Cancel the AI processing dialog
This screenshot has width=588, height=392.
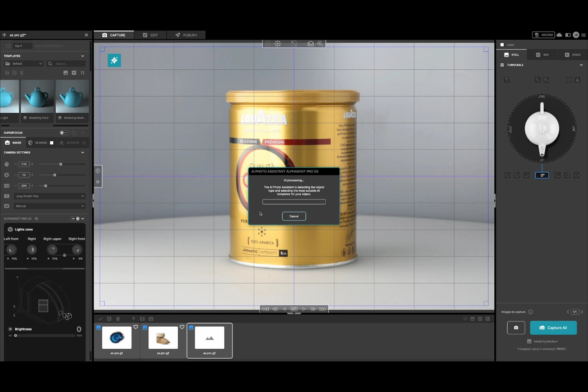click(x=294, y=216)
